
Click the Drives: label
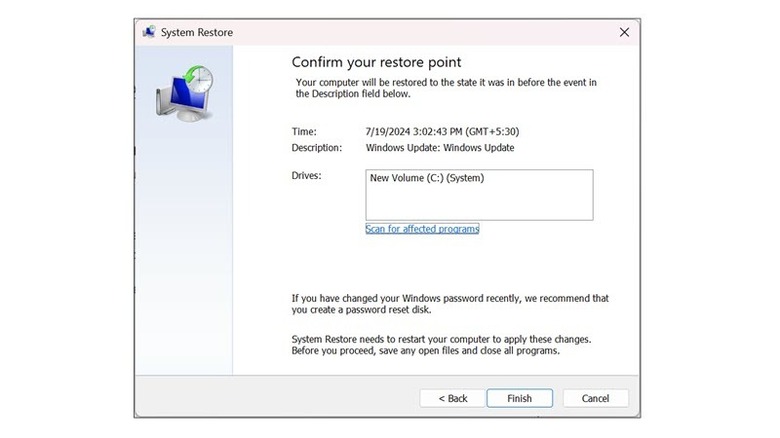tap(306, 175)
